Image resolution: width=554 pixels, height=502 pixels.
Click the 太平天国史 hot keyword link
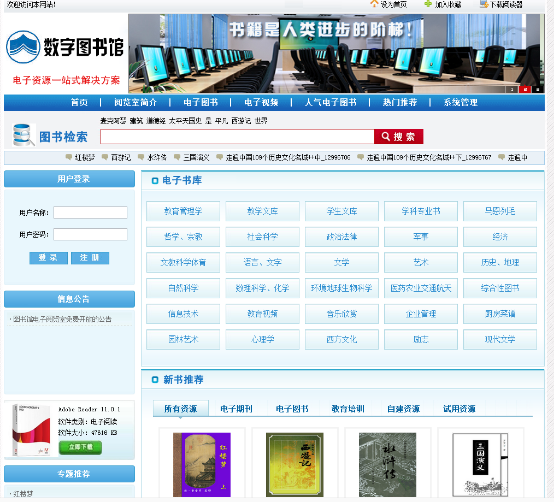pos(185,121)
